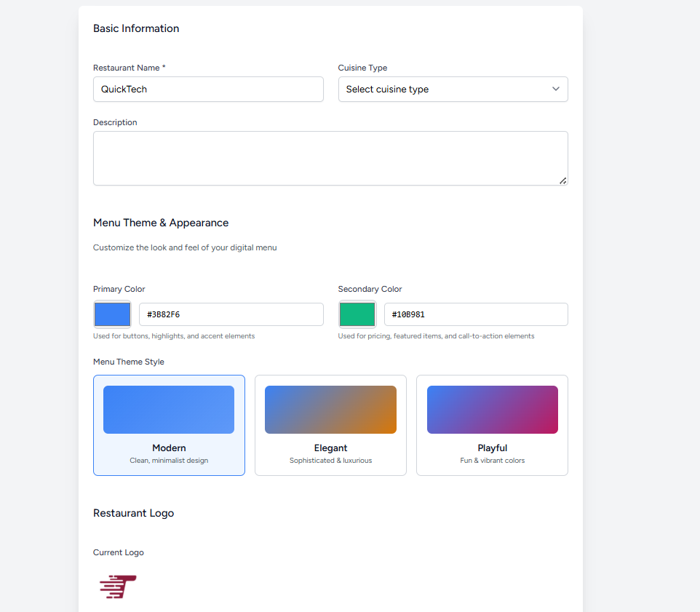Screen dimensions: 700x612
Task: Click the Elegant blue-to-orange gradient preview
Action: point(330,410)
